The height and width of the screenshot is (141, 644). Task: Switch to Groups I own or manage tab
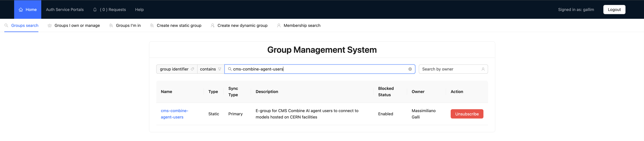pyautogui.click(x=74, y=25)
